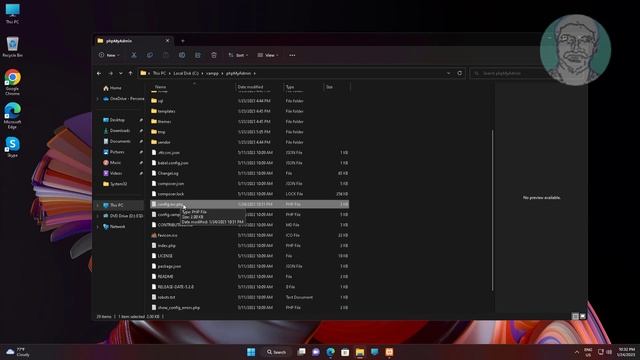Sort by Size column header
The height and width of the screenshot is (360, 640).
coord(329,87)
